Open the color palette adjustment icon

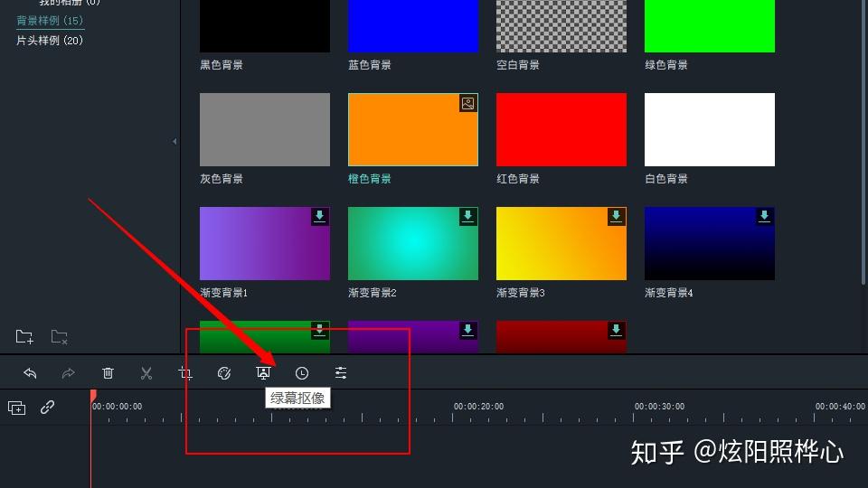coord(224,373)
